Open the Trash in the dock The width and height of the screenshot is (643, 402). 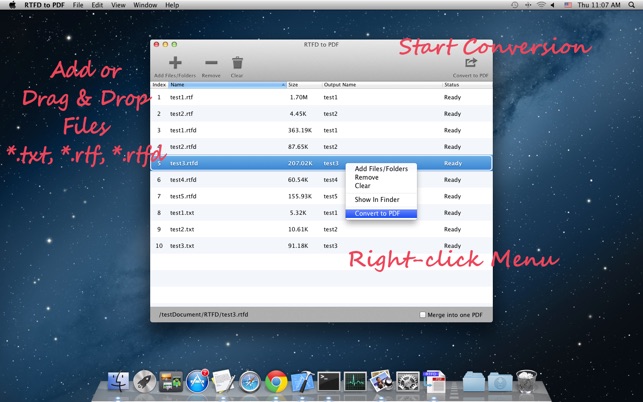[526, 381]
